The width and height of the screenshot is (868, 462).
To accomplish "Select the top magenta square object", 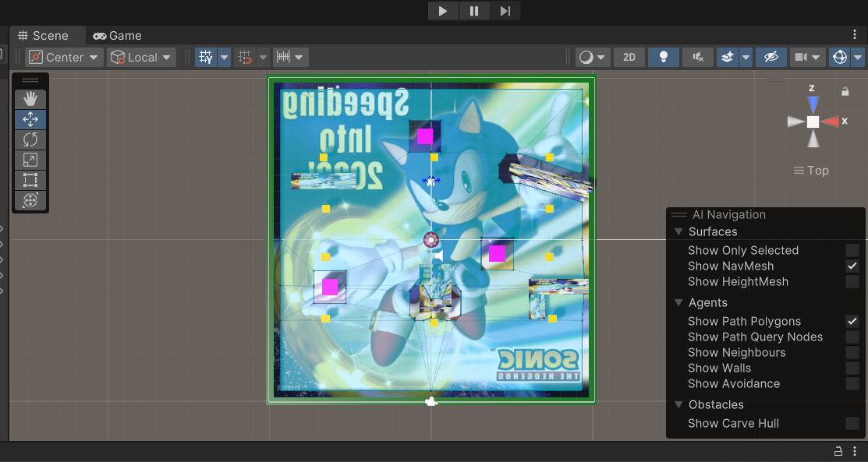I will 424,136.
